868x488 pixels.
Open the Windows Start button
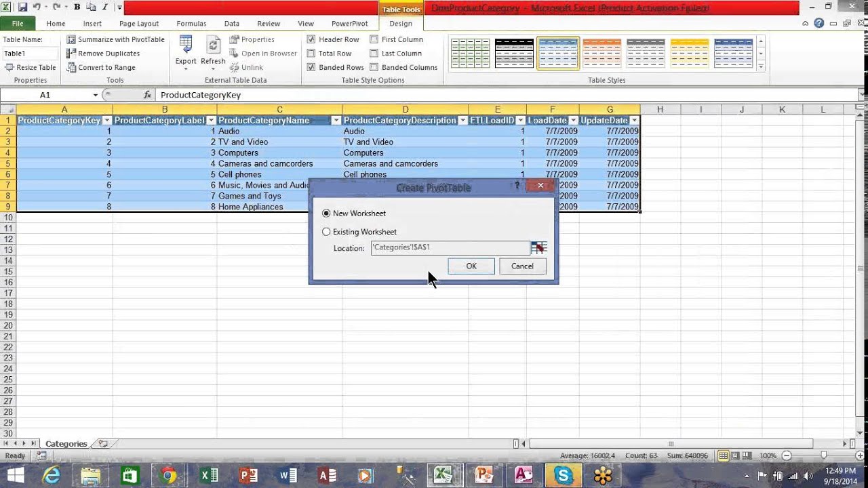point(15,475)
